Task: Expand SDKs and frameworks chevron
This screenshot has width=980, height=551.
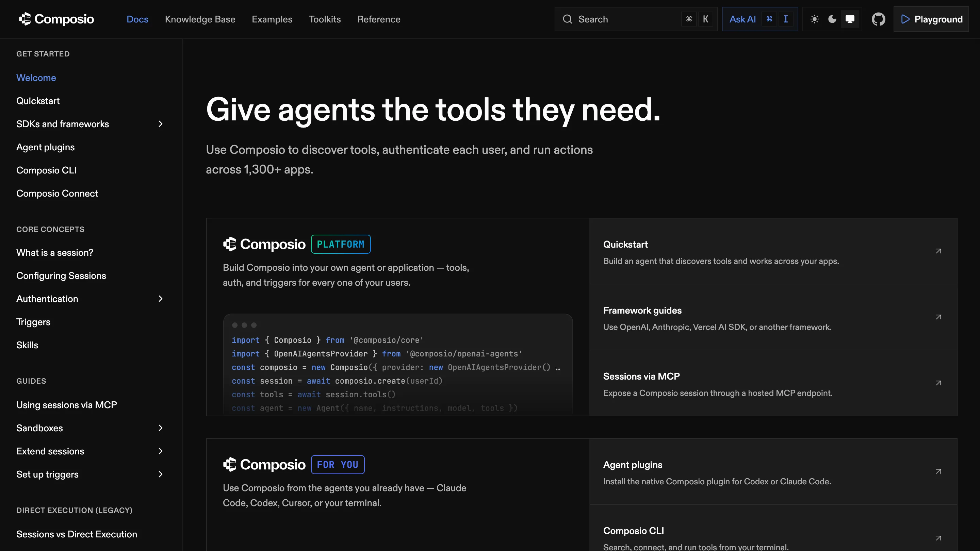Action: pos(161,124)
